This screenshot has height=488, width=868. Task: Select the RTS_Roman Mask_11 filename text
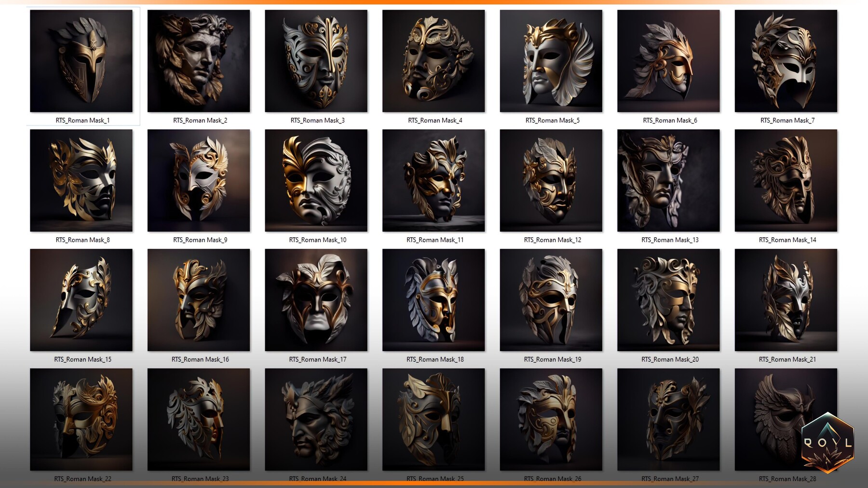point(434,240)
